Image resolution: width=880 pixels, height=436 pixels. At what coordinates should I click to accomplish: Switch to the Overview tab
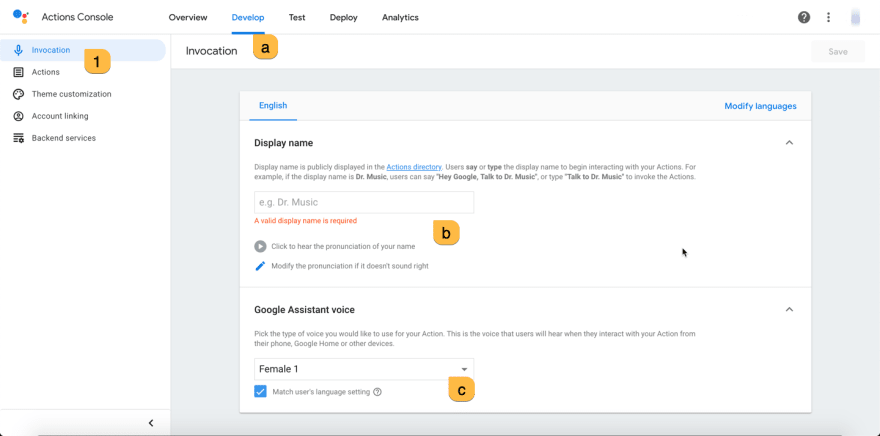(x=188, y=17)
